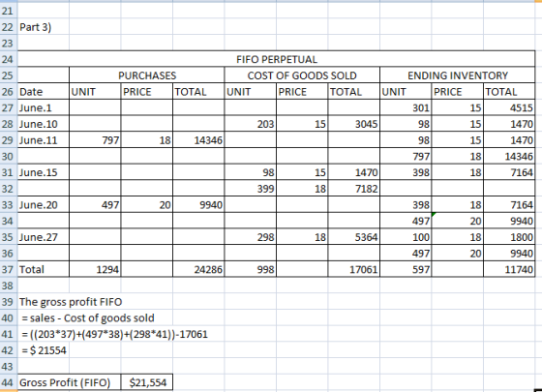
Task: Select the 597 total ending units cell
Action: click(x=406, y=269)
